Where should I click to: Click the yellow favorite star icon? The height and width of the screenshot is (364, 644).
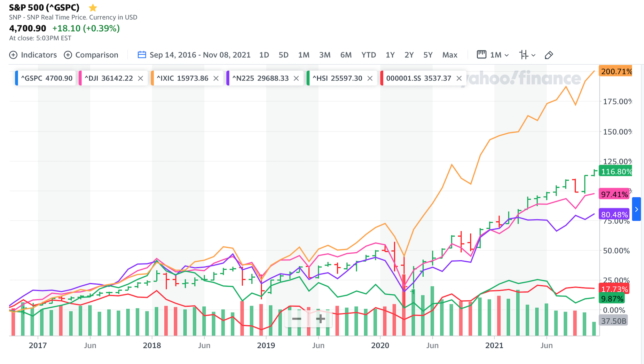pyautogui.click(x=93, y=8)
